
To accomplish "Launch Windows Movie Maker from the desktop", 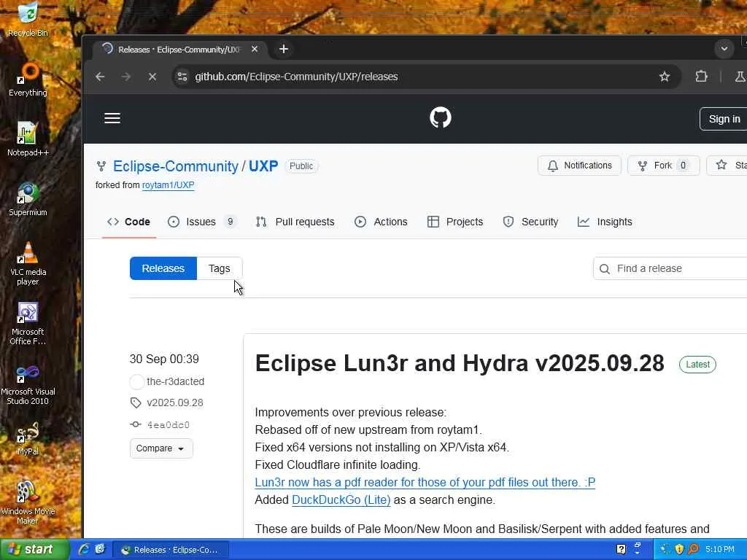I will tap(28, 502).
